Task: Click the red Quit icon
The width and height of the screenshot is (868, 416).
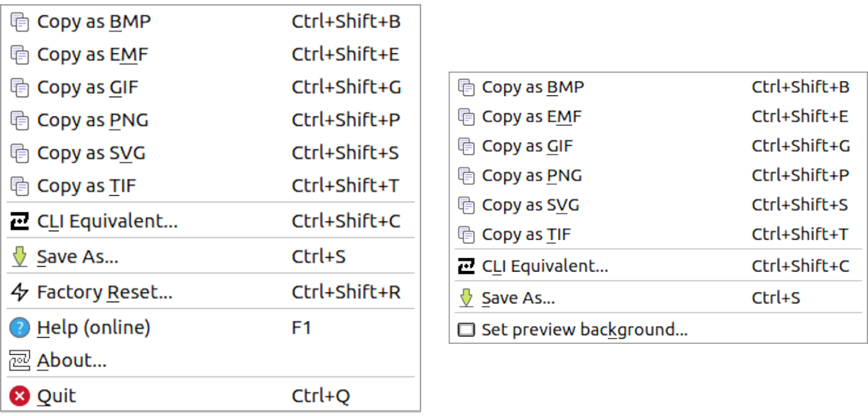Action: point(20,395)
